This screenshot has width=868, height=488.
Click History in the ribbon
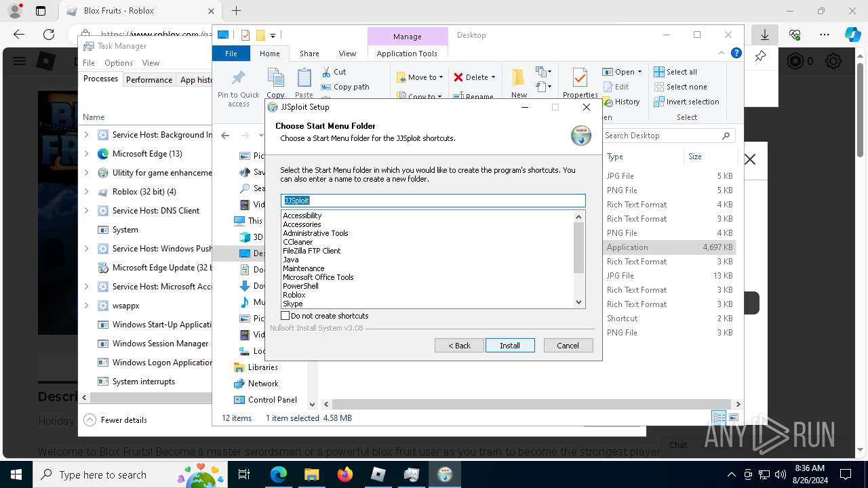coord(620,102)
